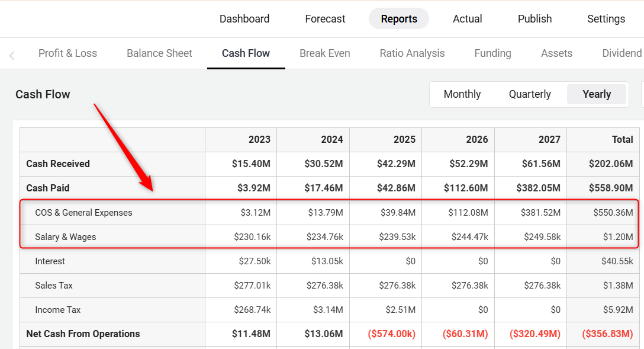
Task: Click the Cash Paid total $558.90M
Action: click(x=611, y=188)
